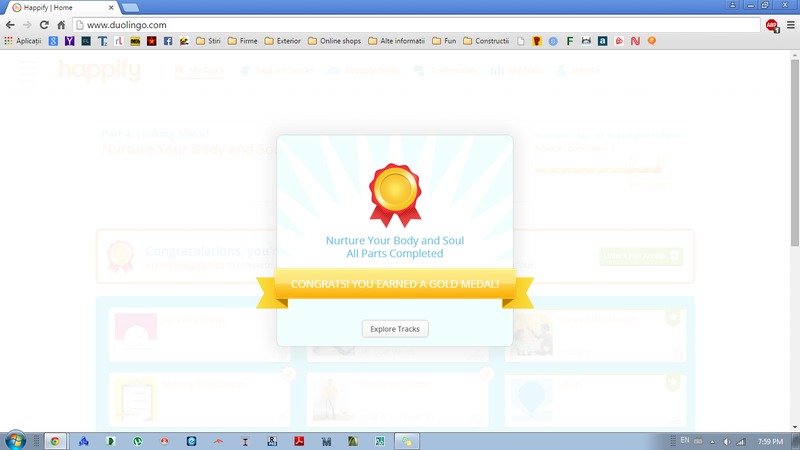Open the IMDb bookmark icon
Image resolution: width=800 pixels, height=450 pixels.
[x=135, y=41]
